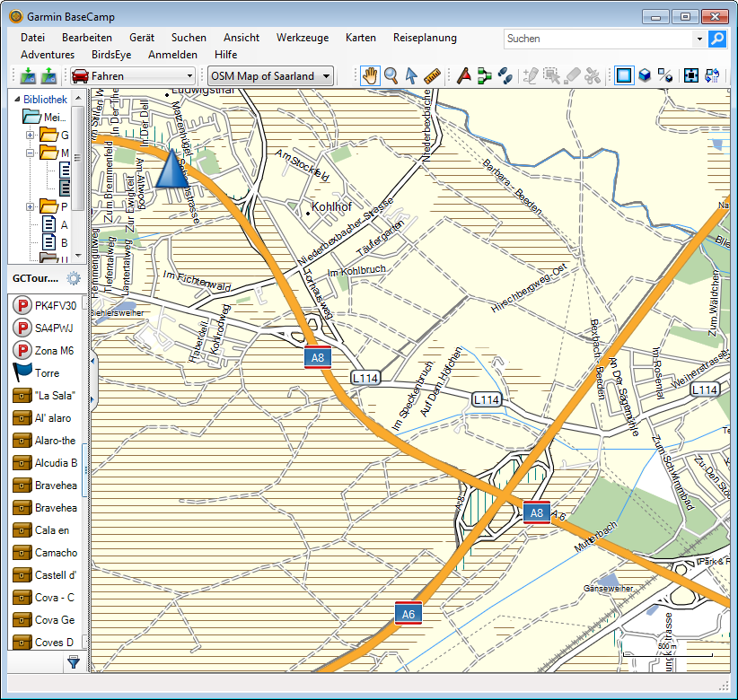Click the library tree scrollbar thumb

click(x=78, y=158)
